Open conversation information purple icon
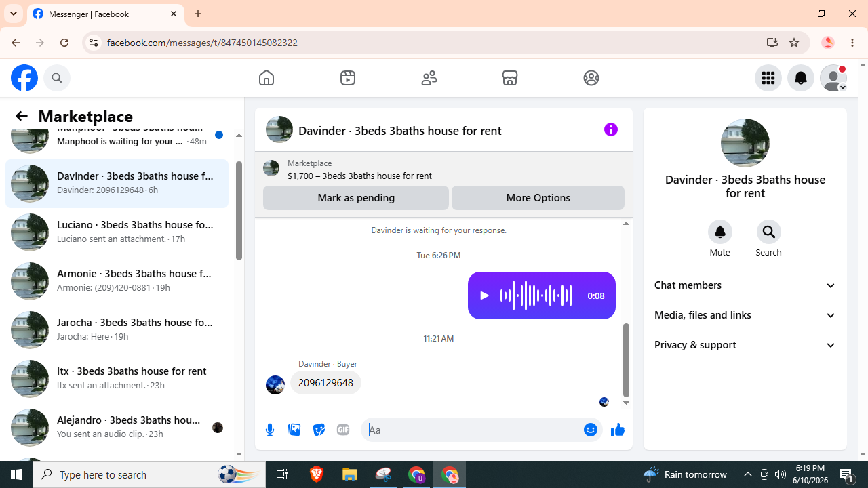868x488 pixels. click(611, 129)
